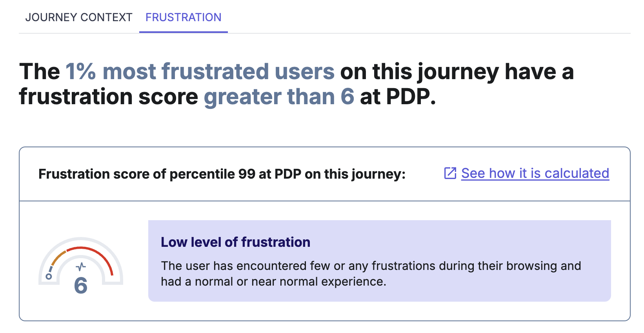The height and width of the screenshot is (333, 644).
Task: Click the Frustration score of percentile 99 label
Action: (x=222, y=174)
